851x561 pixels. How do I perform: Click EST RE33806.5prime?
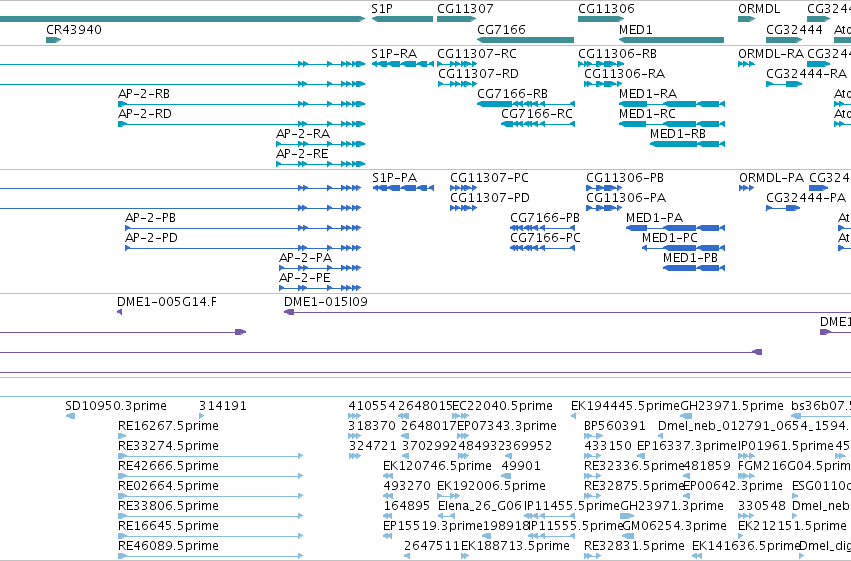(210, 517)
